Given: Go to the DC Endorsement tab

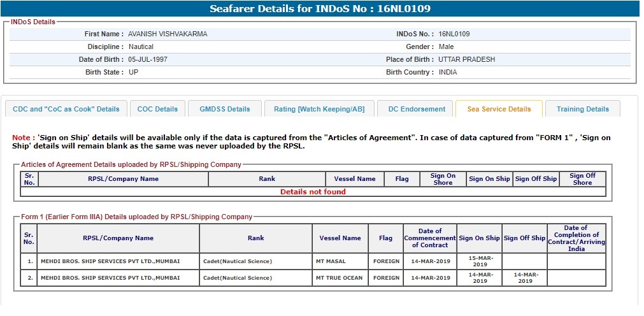Looking at the screenshot, I should (x=417, y=109).
